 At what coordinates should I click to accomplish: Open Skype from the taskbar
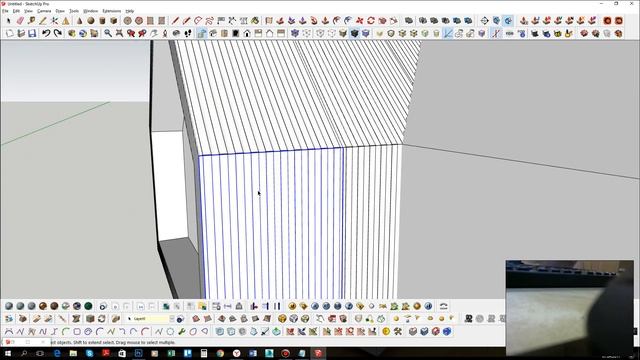pyautogui.click(x=89, y=353)
